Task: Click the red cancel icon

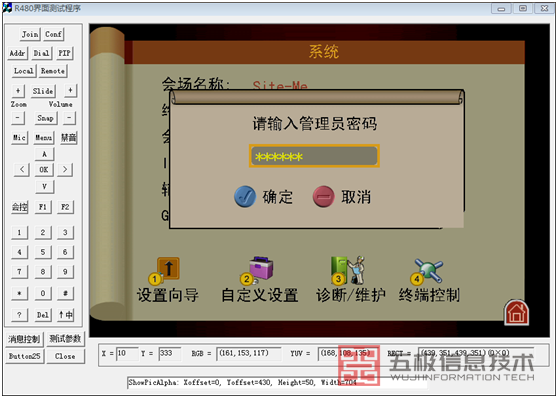Action: click(323, 196)
